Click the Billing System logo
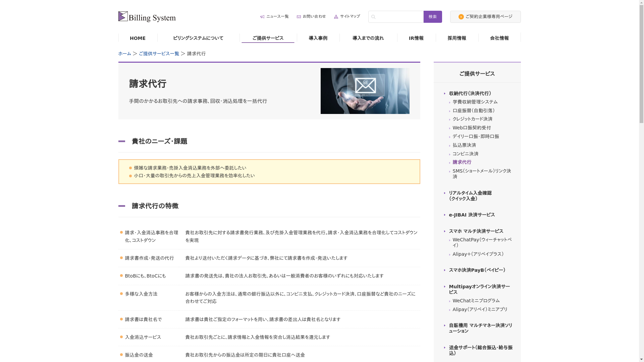The height and width of the screenshot is (362, 644). pyautogui.click(x=147, y=17)
